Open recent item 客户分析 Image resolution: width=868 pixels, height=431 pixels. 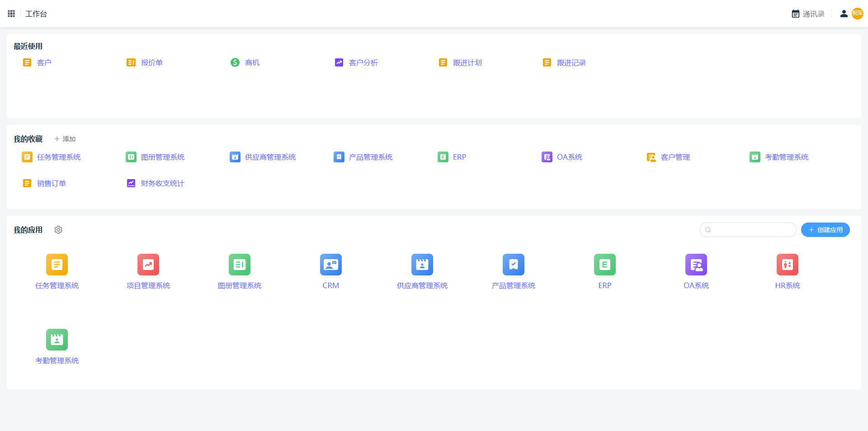363,63
